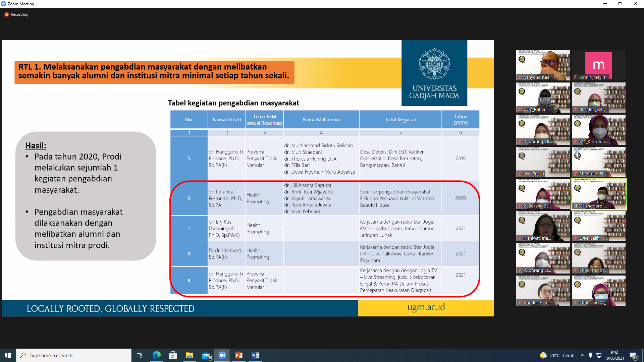Click the Recording indicator
Viewport: 644px width, 362px height.
16,14
